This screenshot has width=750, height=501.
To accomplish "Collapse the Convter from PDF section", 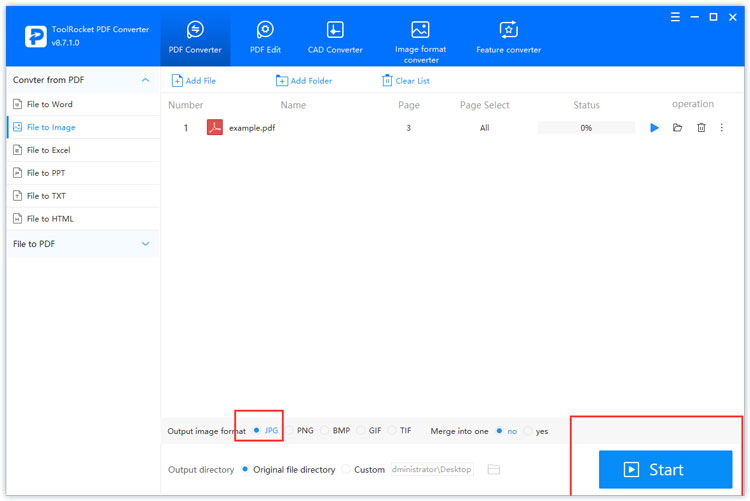I will click(x=145, y=80).
